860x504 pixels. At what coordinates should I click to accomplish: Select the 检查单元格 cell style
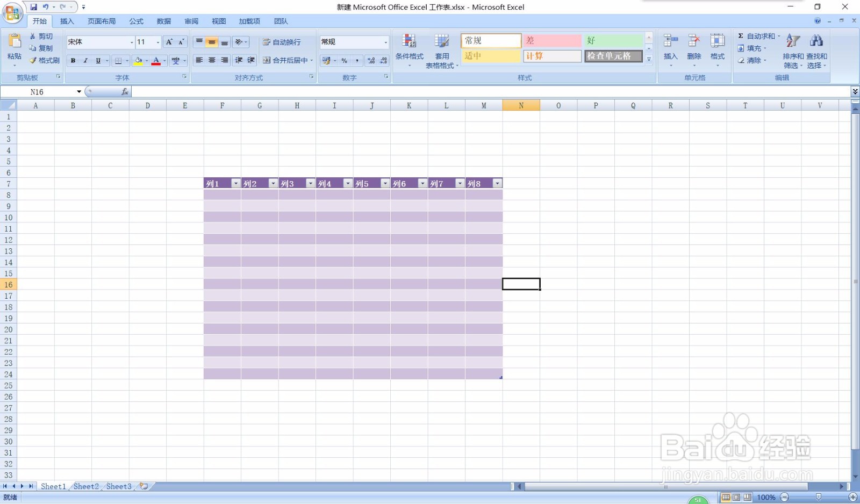click(613, 56)
